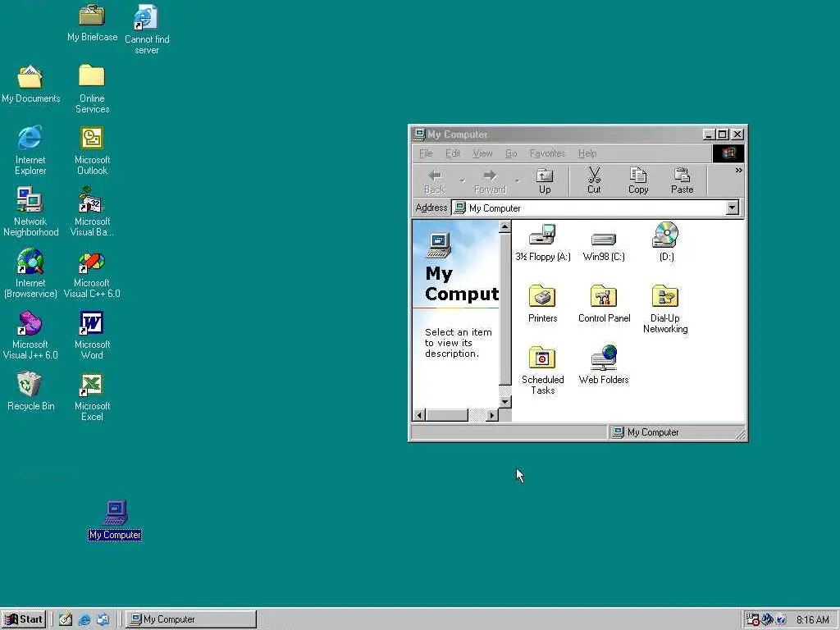Open the View menu
Viewport: 840px width, 630px height.
tap(482, 153)
